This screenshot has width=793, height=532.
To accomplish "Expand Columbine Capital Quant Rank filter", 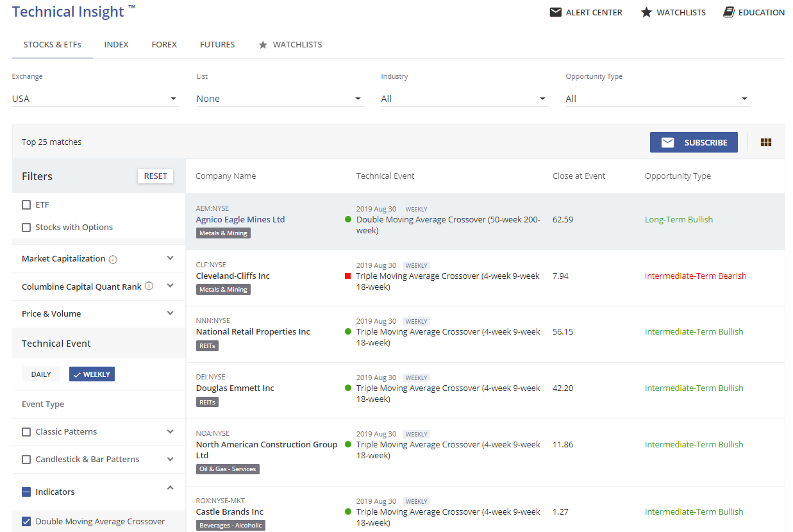I will (170, 286).
